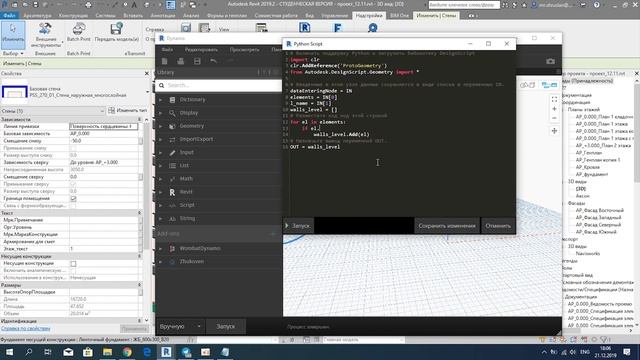Viewport: 640px width, 360px height.
Task: Expand List library category
Action: coord(161,165)
